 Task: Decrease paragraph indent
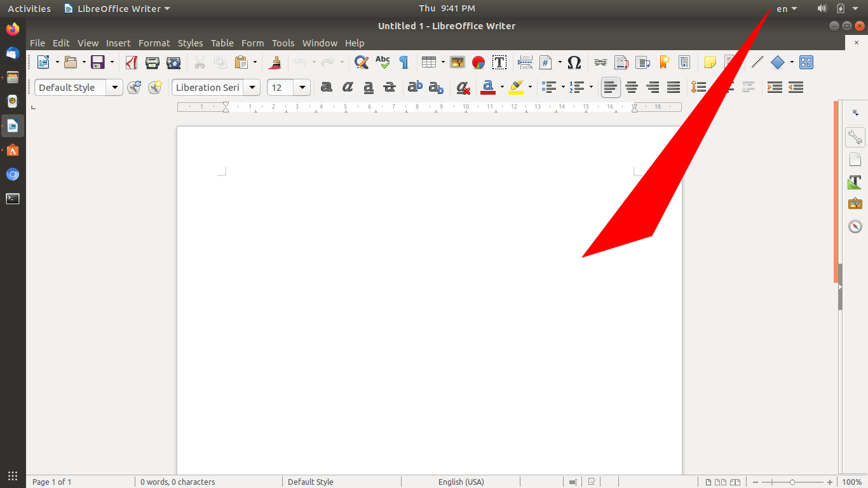pos(796,87)
